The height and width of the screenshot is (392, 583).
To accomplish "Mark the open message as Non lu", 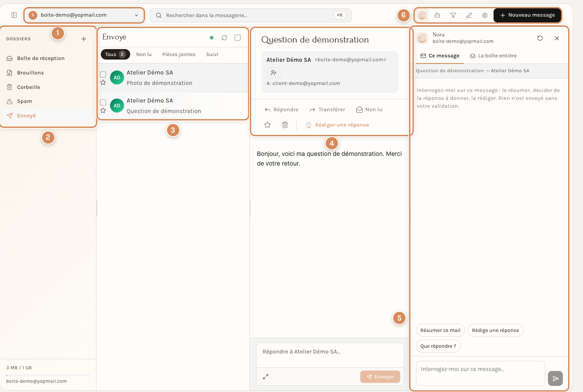I will point(369,109).
